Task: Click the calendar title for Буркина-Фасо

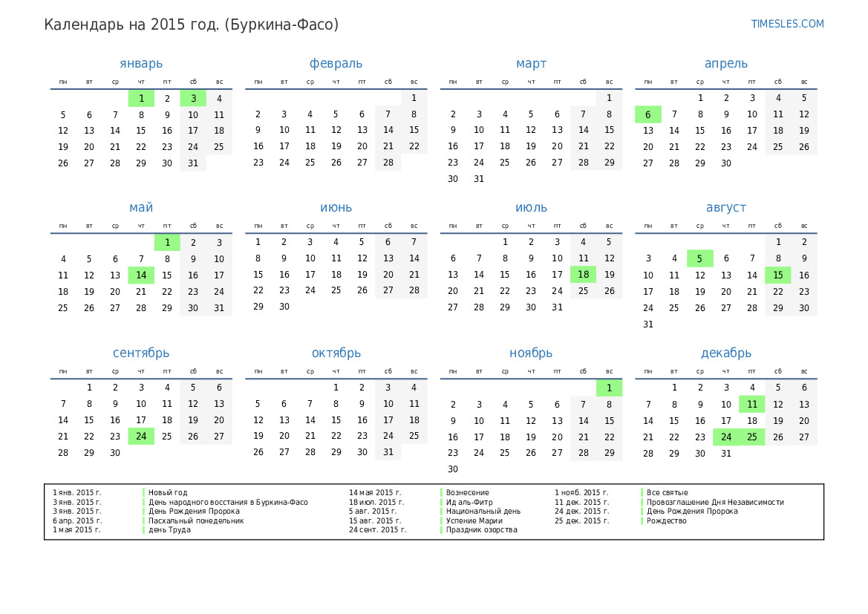Action: (191, 25)
